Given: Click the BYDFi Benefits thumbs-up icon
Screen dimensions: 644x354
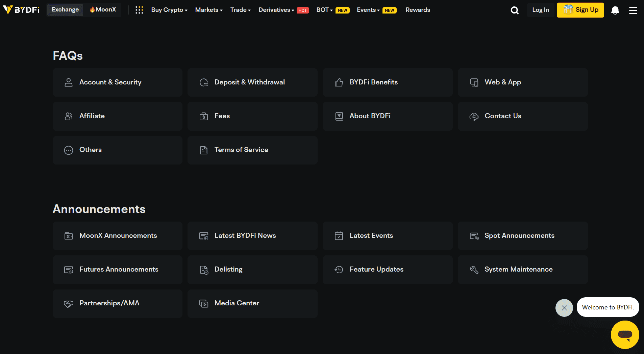Looking at the screenshot, I should coord(339,82).
